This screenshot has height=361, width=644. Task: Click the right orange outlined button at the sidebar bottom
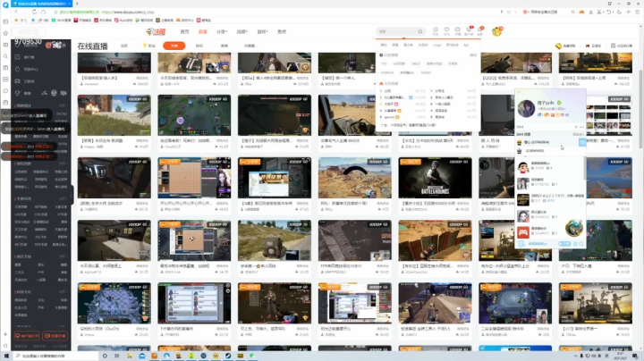pyautogui.click(x=55, y=336)
